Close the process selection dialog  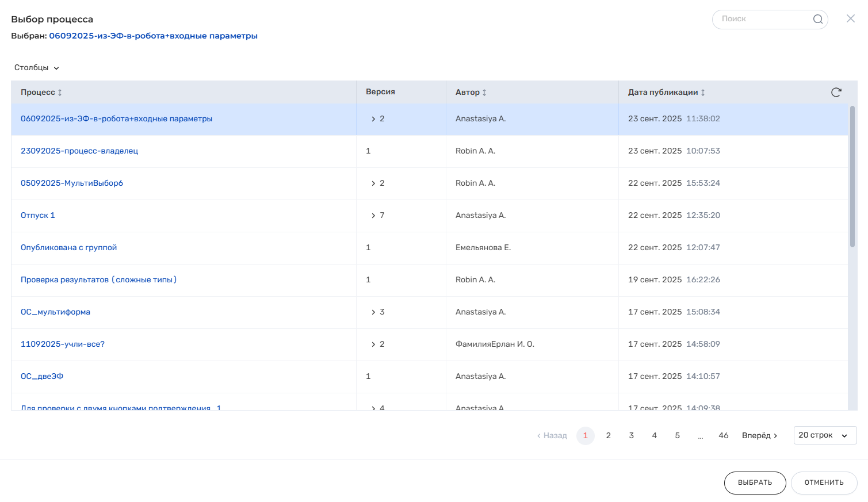pyautogui.click(x=850, y=19)
